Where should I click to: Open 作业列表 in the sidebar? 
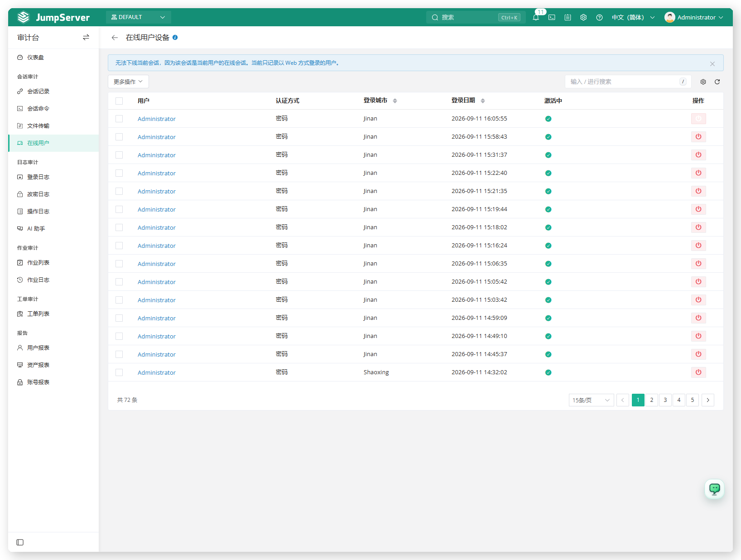(38, 263)
